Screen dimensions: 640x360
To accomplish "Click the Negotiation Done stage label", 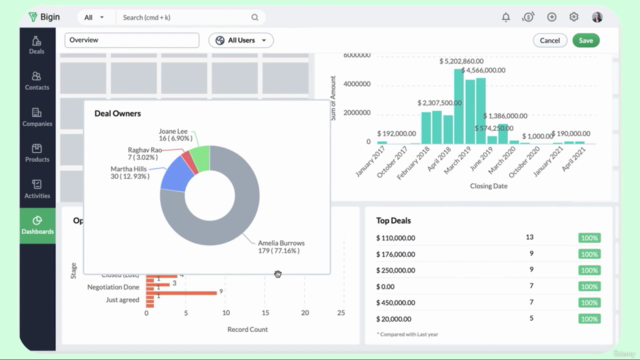I will pyautogui.click(x=113, y=287).
